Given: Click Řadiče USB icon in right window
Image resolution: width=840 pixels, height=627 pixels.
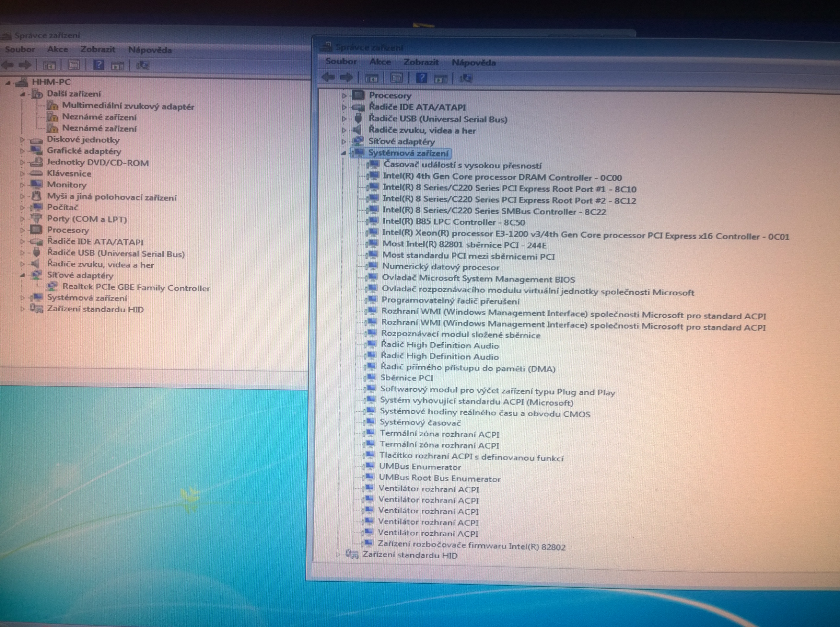Looking at the screenshot, I should coord(358,119).
